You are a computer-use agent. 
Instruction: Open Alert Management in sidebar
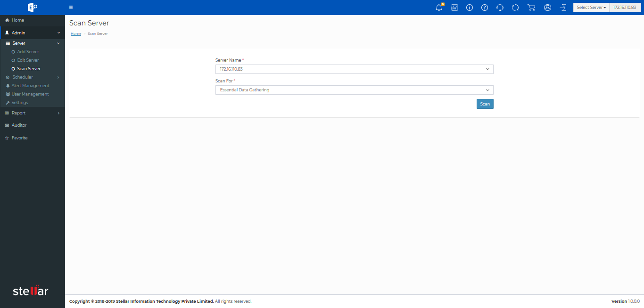click(x=30, y=86)
